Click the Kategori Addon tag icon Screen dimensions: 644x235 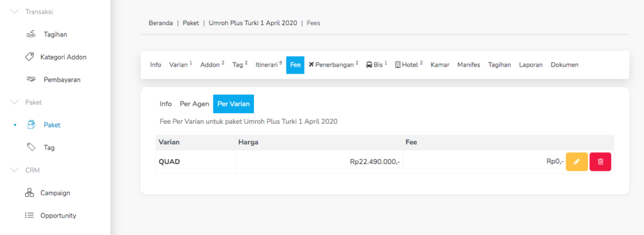point(29,57)
